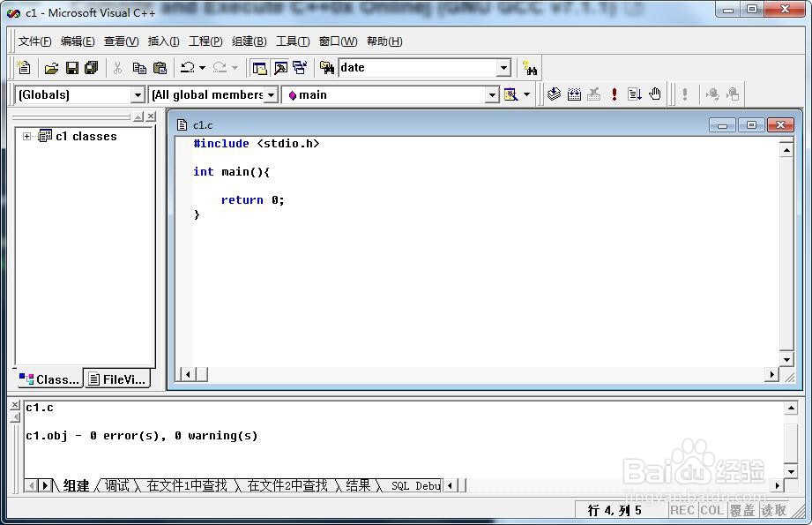Open the 帮助(H) menu
812x525 pixels.
point(384,41)
